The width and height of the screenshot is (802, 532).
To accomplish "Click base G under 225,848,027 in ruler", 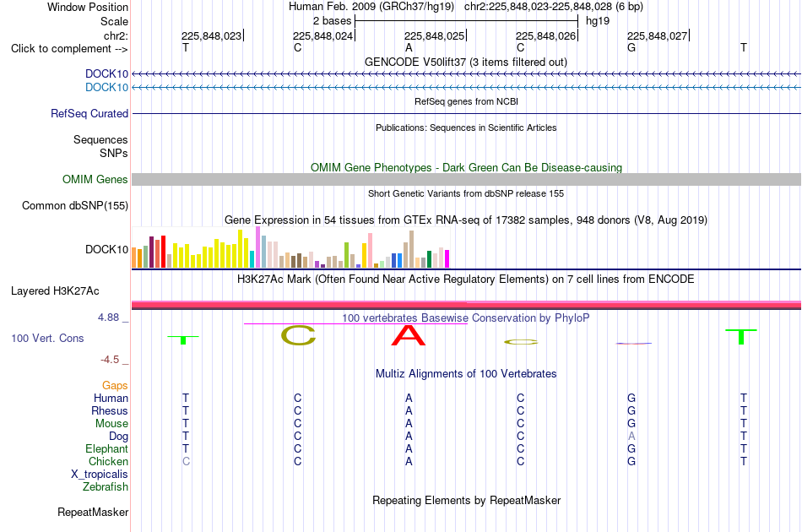I will (x=631, y=48).
